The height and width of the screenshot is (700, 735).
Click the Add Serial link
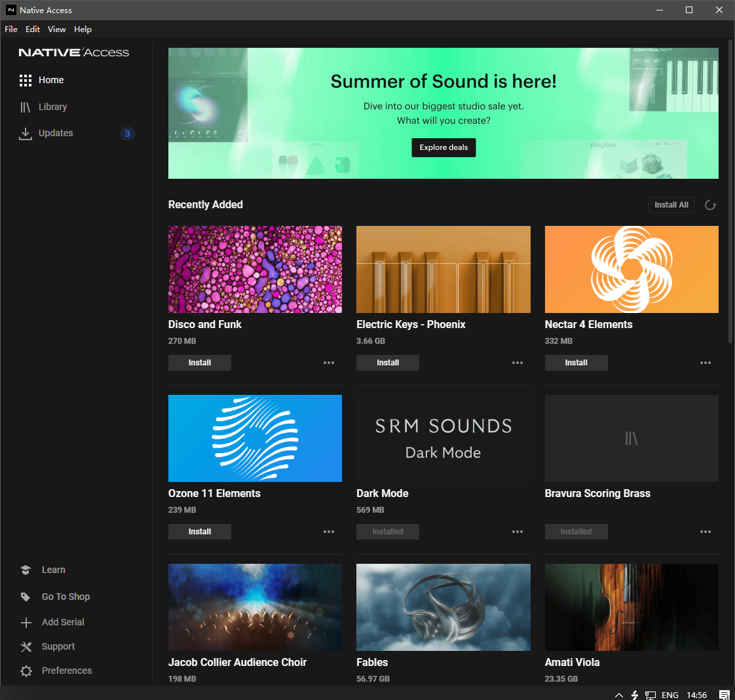(63, 622)
